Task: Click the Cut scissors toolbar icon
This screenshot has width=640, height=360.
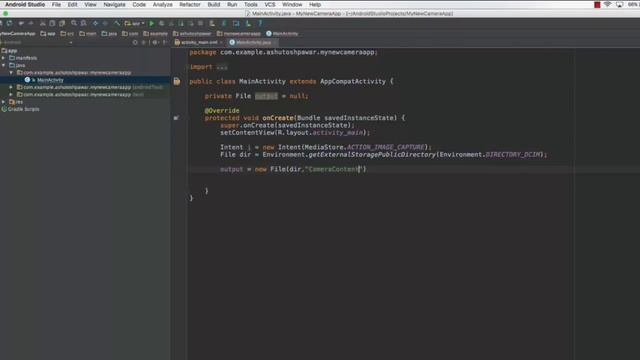Action: click(x=42, y=23)
